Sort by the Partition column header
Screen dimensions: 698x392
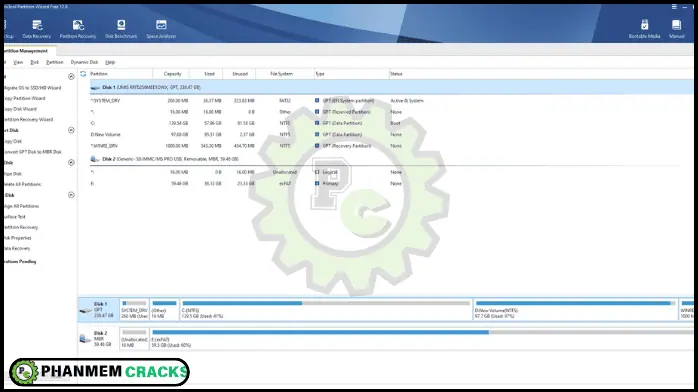tap(99, 74)
